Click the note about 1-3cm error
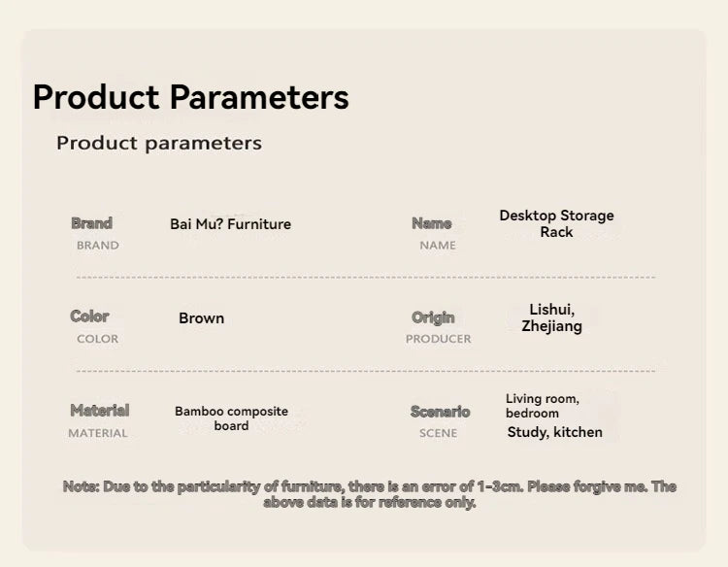 370,494
